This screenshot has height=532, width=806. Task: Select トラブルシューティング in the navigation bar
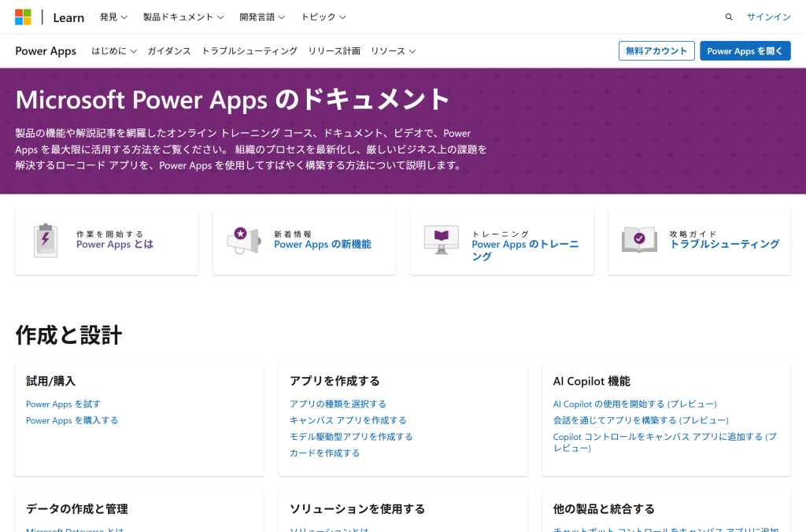click(x=250, y=51)
